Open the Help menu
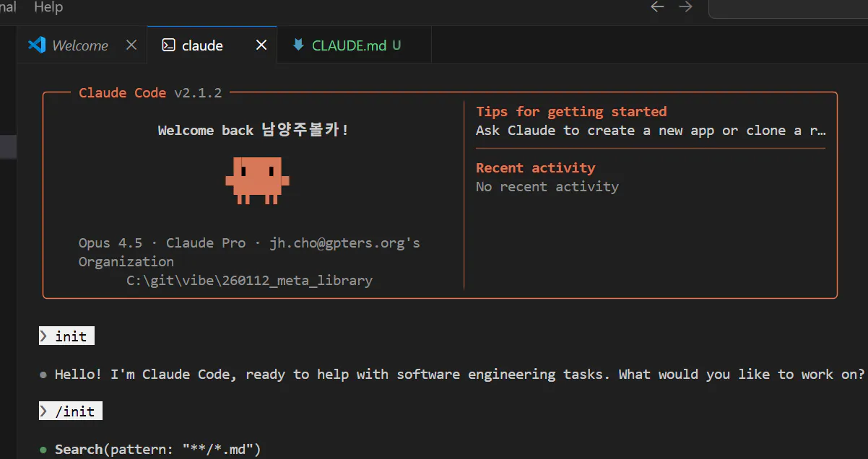 point(48,7)
